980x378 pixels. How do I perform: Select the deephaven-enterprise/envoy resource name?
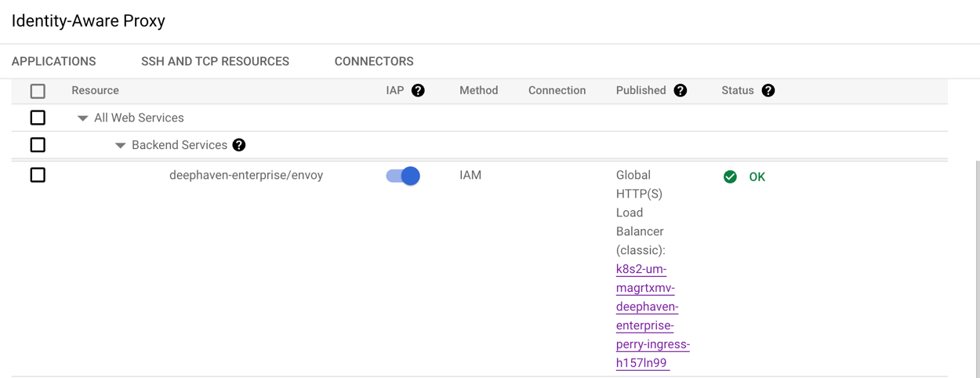tap(246, 175)
